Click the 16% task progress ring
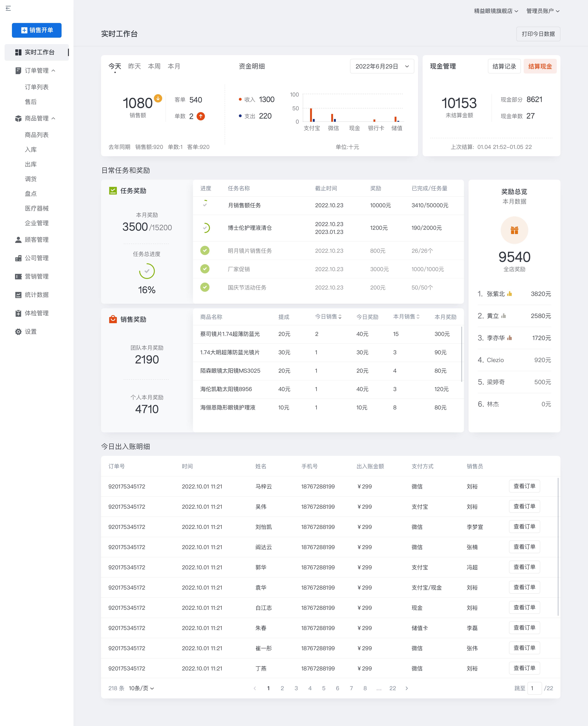This screenshot has height=726, width=588. [147, 271]
